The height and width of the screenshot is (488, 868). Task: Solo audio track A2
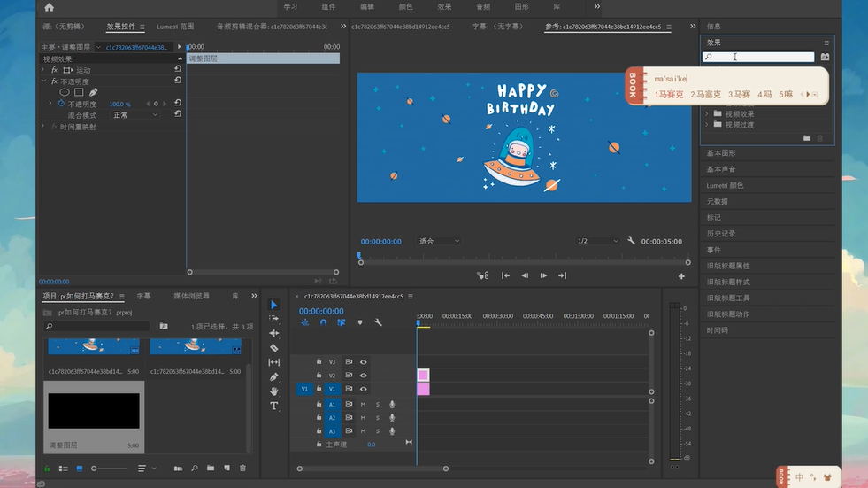coord(378,418)
